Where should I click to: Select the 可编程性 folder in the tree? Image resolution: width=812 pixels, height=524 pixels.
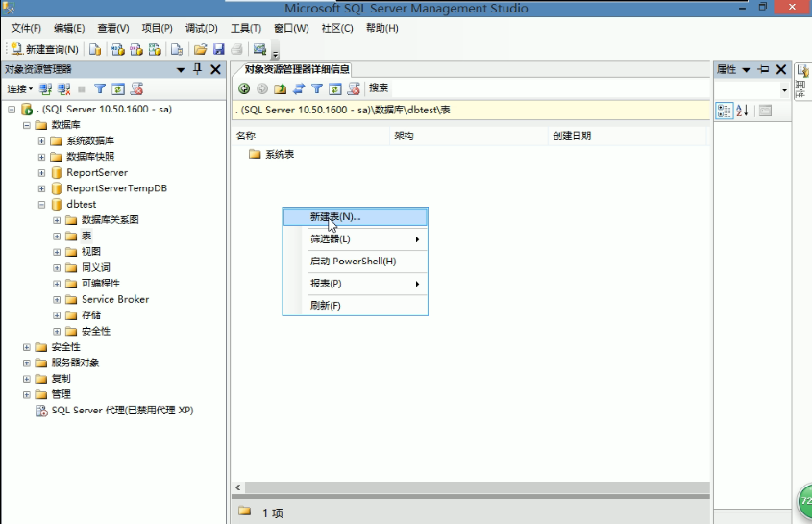point(101,283)
